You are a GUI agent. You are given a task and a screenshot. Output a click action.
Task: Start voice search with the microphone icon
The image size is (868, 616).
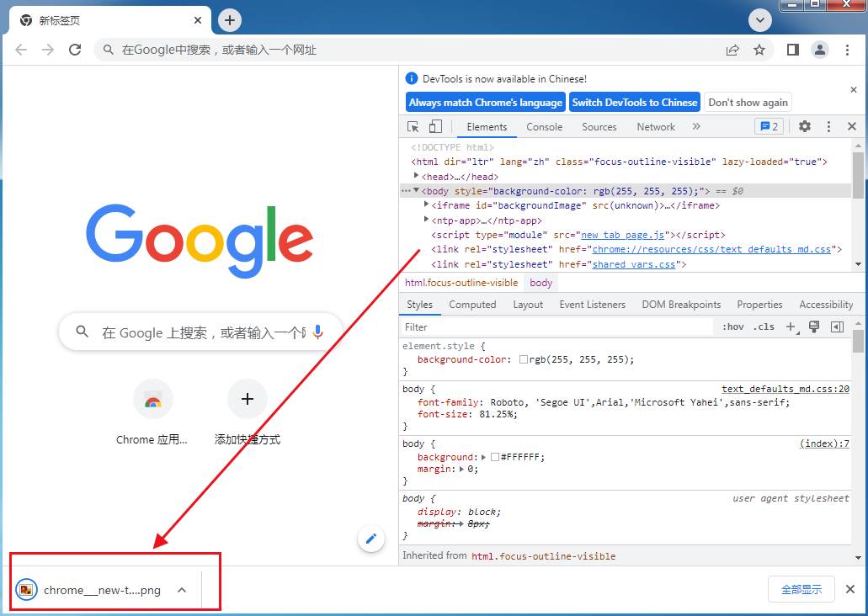tap(317, 332)
